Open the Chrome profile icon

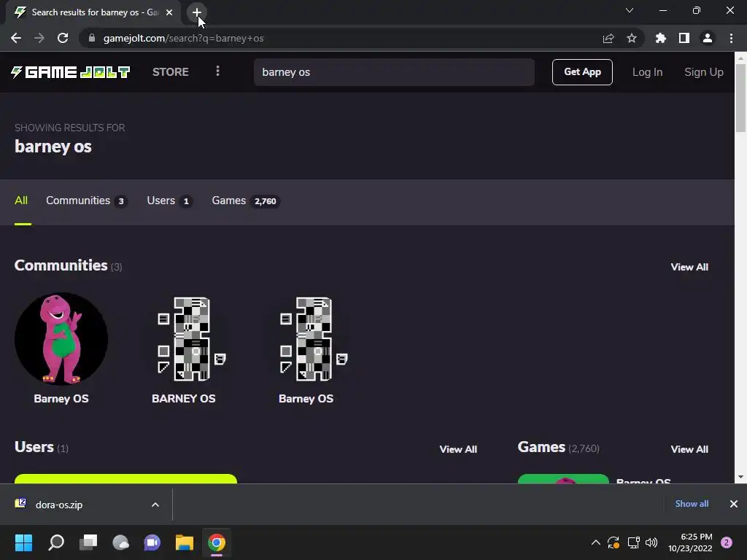point(708,38)
